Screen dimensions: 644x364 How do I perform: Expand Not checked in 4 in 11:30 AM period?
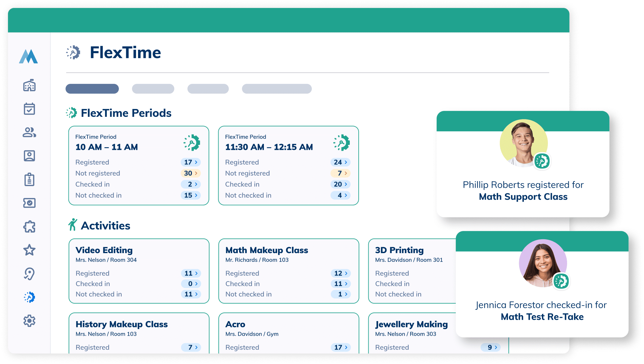click(340, 195)
